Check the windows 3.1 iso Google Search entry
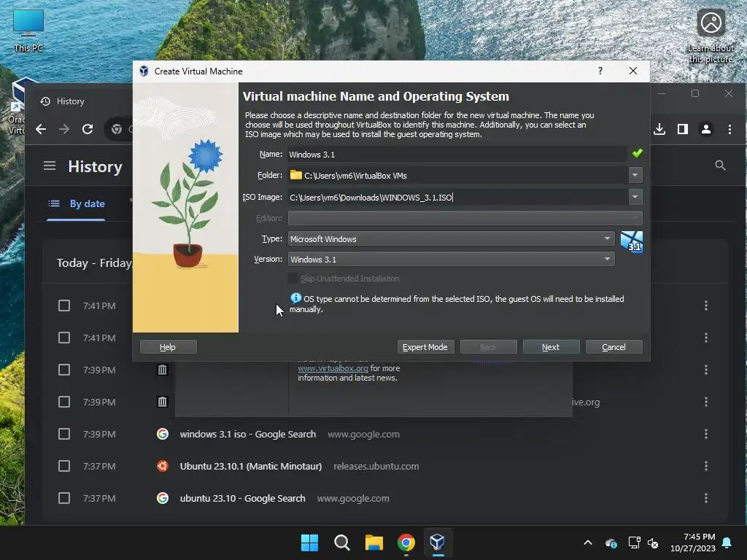The height and width of the screenshot is (560, 747). [64, 434]
